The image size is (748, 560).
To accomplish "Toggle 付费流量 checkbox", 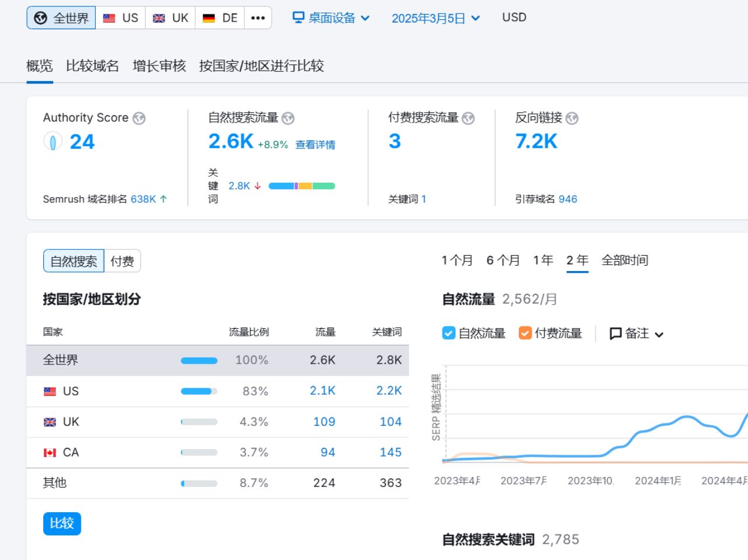I will [525, 333].
